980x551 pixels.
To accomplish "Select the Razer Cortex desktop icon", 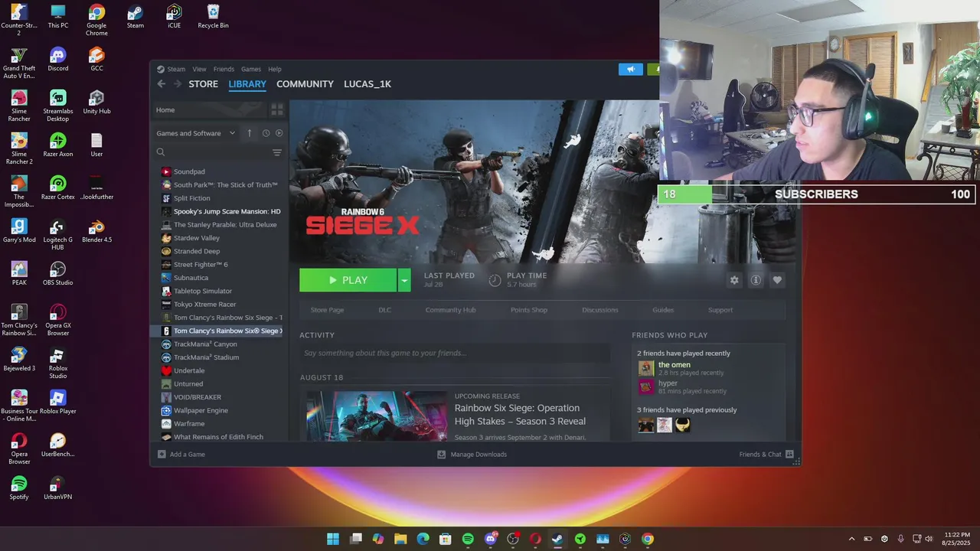I will tap(57, 188).
